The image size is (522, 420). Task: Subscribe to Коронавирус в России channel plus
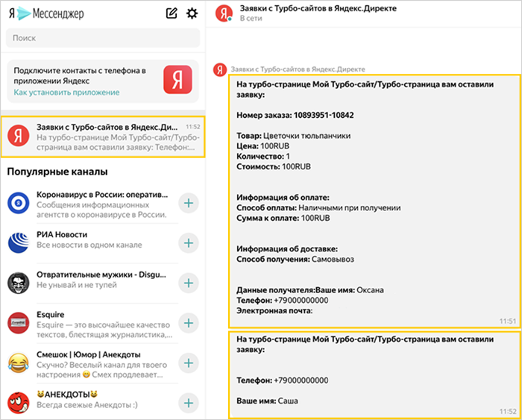(x=189, y=203)
